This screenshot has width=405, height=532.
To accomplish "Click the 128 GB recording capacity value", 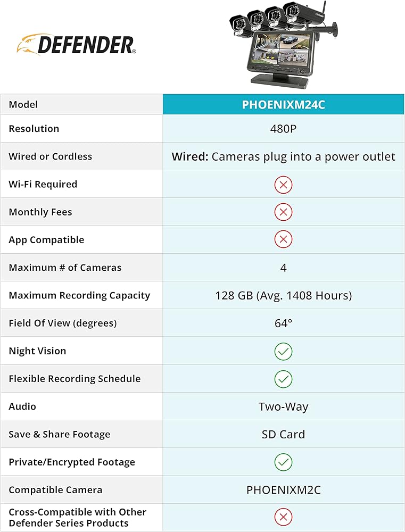I will point(283,296).
